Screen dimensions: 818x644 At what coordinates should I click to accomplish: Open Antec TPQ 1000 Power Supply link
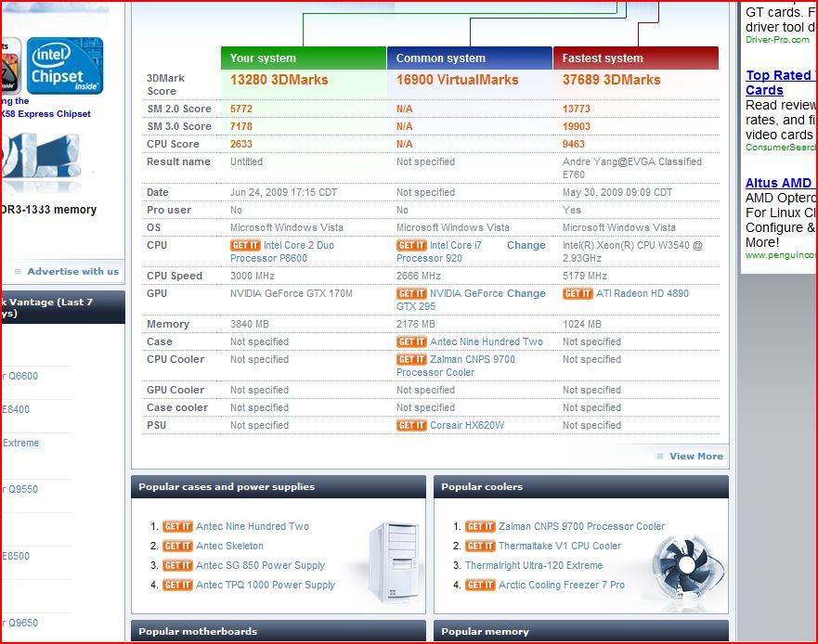tap(266, 585)
